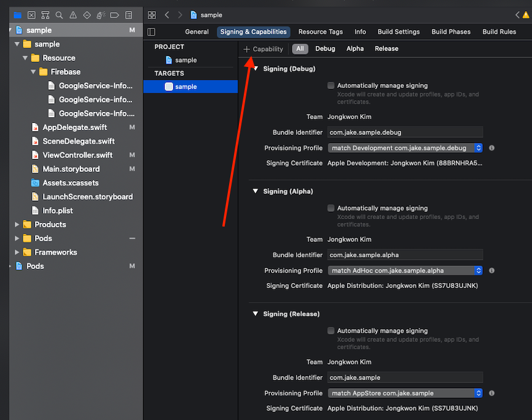Open Assets.xcassets catalog
The width and height of the screenshot is (532, 420).
point(70,183)
